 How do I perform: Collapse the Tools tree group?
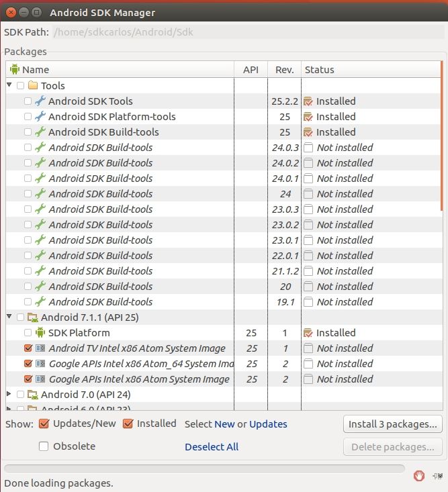[x=9, y=85]
